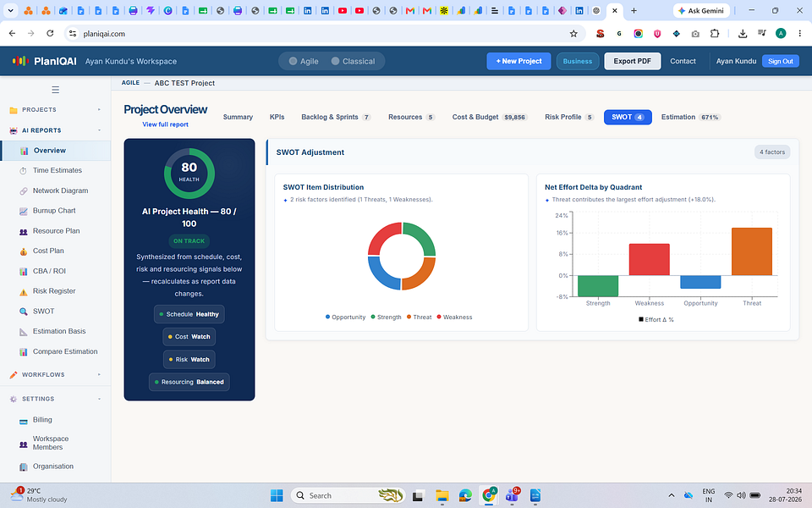Click the Organisation building icon
This screenshot has width=812, height=508.
[24, 467]
